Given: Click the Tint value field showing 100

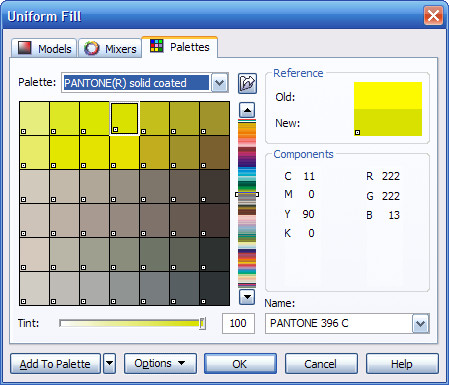Looking at the screenshot, I should click(x=238, y=323).
